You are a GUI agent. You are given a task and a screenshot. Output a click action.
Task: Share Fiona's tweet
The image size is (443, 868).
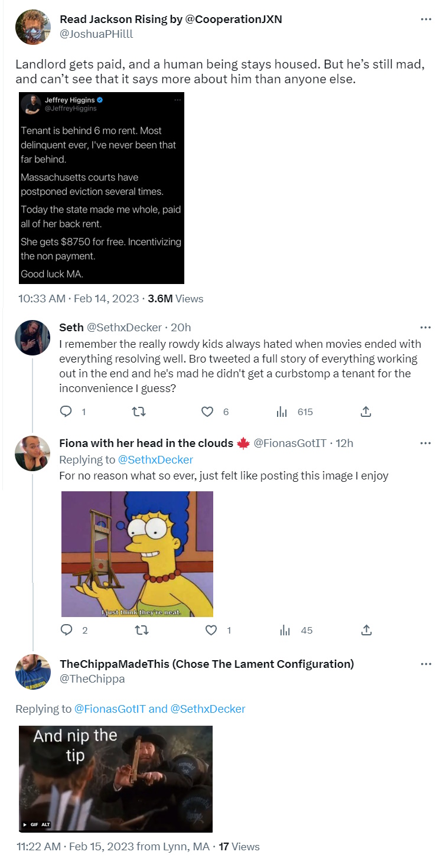tap(366, 630)
